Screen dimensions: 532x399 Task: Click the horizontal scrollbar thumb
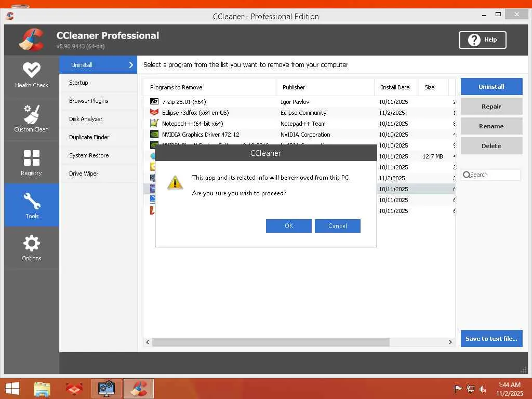point(271,342)
